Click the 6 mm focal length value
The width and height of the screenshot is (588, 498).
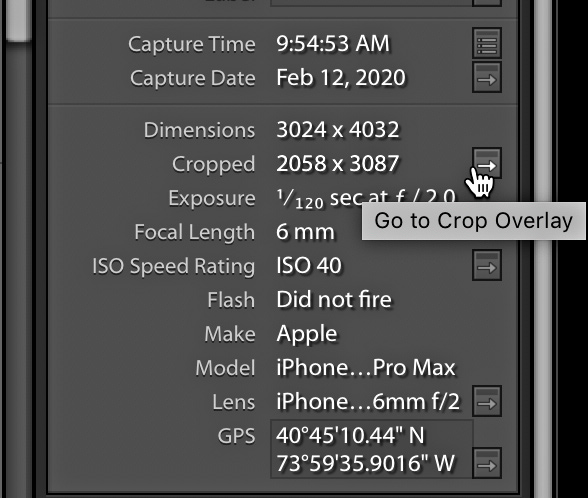coord(305,232)
